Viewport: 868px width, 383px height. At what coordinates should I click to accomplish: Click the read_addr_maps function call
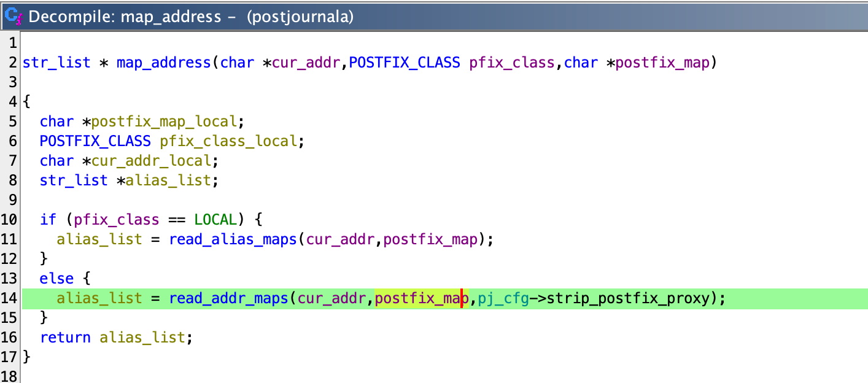(229, 298)
